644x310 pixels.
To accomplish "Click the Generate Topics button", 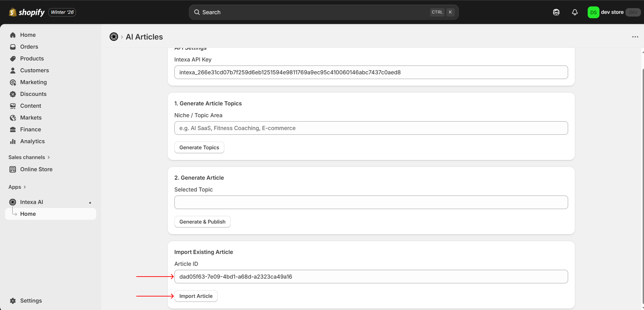I will (x=199, y=148).
